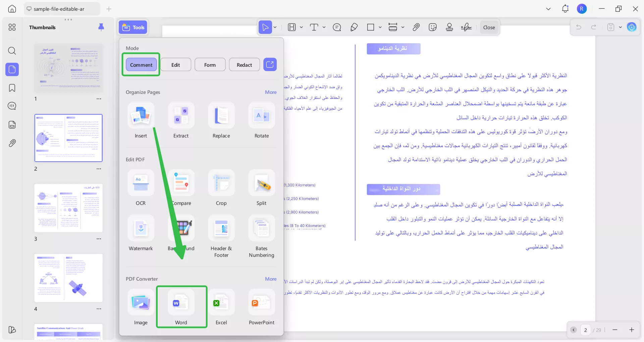The image size is (644, 342).
Task: Go to the previous page
Action: point(574,330)
